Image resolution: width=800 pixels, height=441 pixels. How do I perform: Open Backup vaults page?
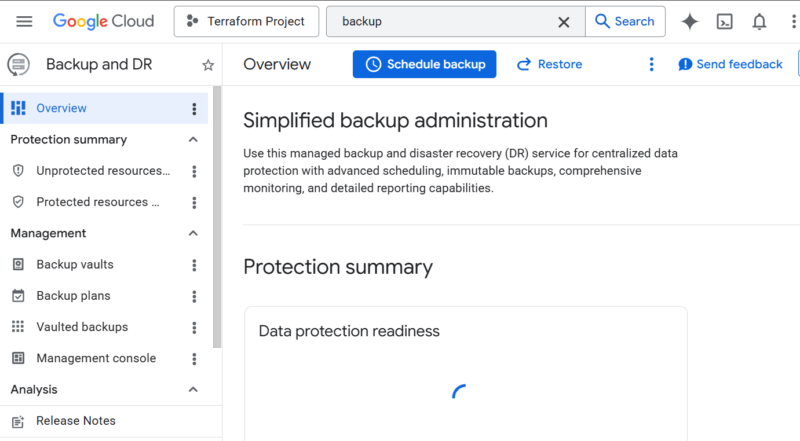click(x=75, y=264)
